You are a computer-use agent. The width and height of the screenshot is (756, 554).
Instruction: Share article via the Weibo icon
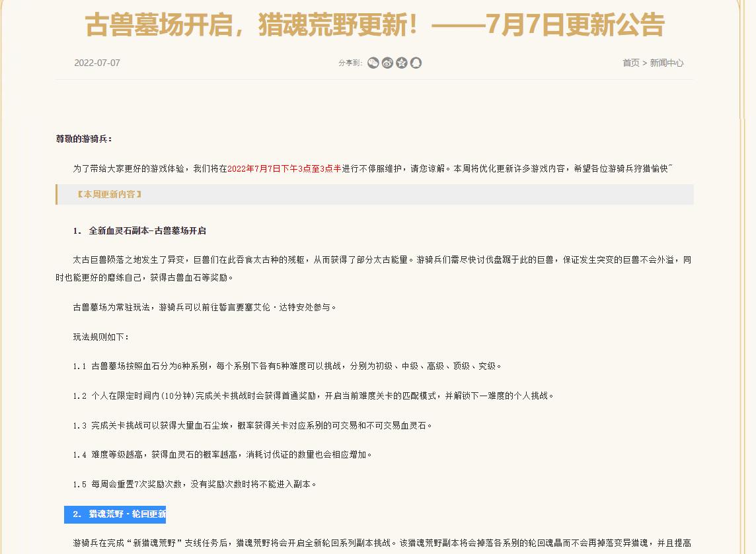[387, 63]
